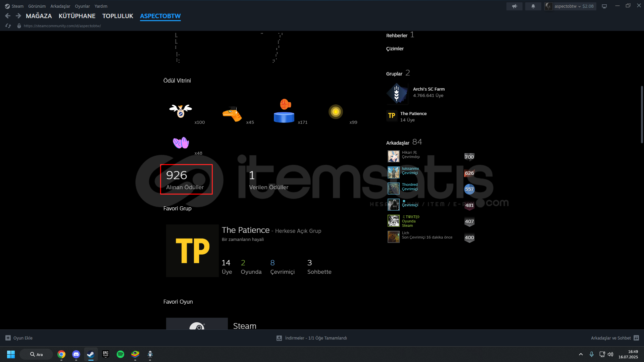Open the Yardım menu
The image size is (644, 362).
[x=101, y=6]
